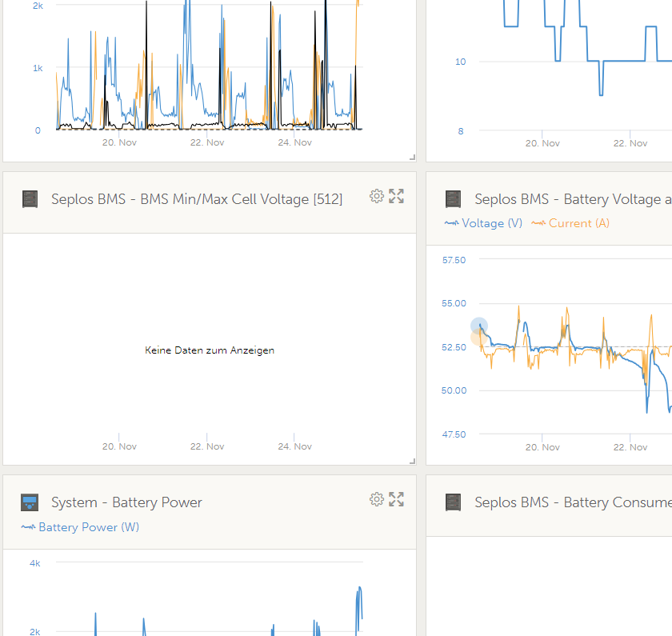
Task: Click the 'Keine Daten zum Anzeigen' message
Action: coord(210,350)
